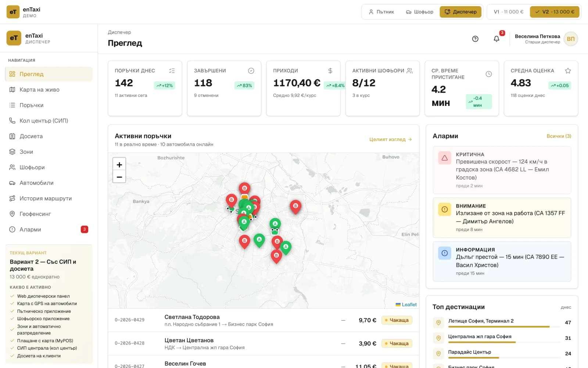Click the checklist icon on Поръчки днес card

point(172,71)
